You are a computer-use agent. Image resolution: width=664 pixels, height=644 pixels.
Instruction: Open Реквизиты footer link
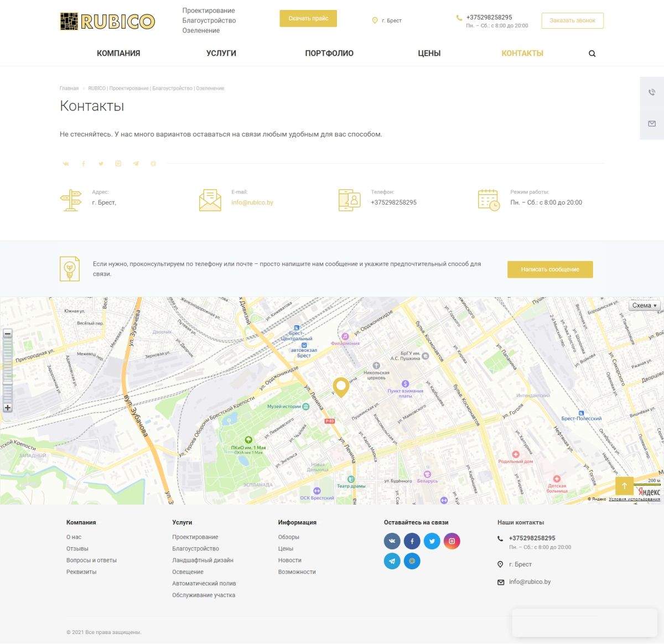[81, 572]
